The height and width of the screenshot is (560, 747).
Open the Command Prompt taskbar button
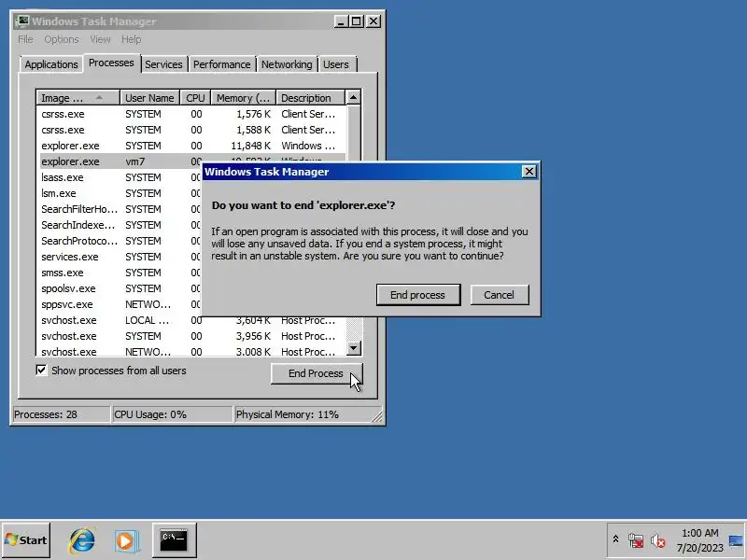(x=174, y=540)
